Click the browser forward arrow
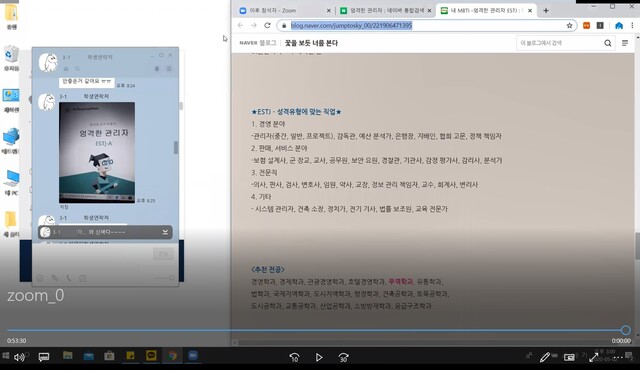The width and height of the screenshot is (640, 370). pyautogui.click(x=254, y=25)
